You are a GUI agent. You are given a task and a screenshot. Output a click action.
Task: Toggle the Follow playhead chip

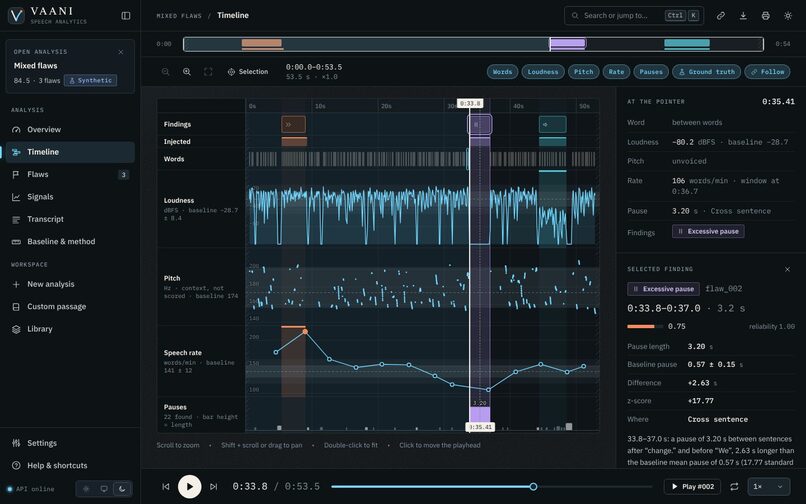(767, 72)
